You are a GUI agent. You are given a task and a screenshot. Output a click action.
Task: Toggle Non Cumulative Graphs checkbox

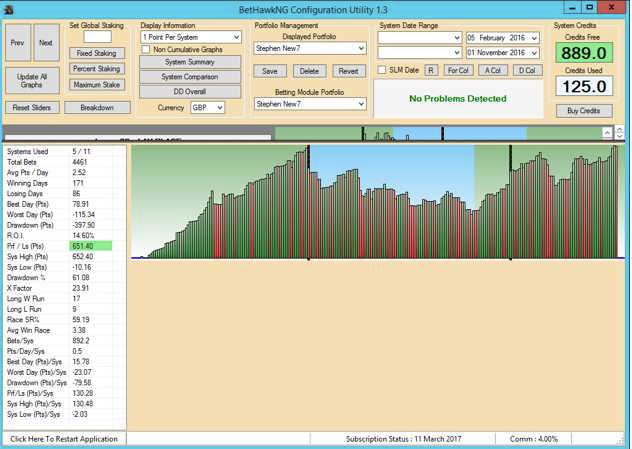tap(146, 50)
